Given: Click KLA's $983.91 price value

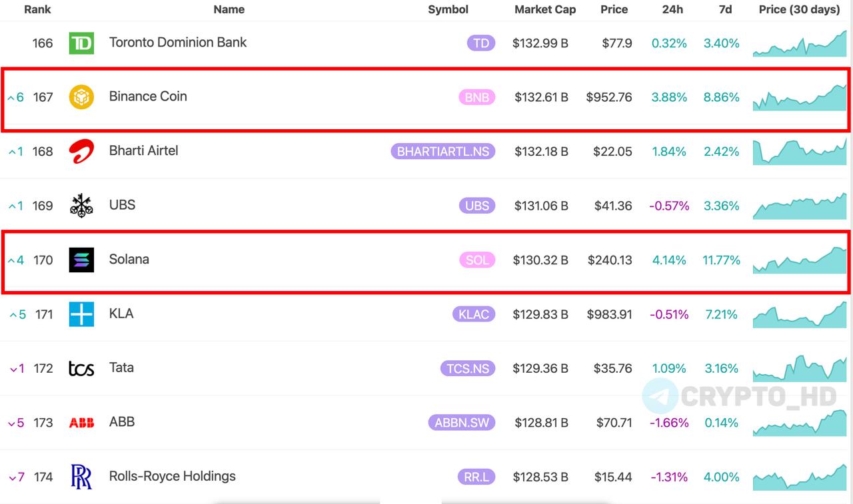Looking at the screenshot, I should point(610,314).
